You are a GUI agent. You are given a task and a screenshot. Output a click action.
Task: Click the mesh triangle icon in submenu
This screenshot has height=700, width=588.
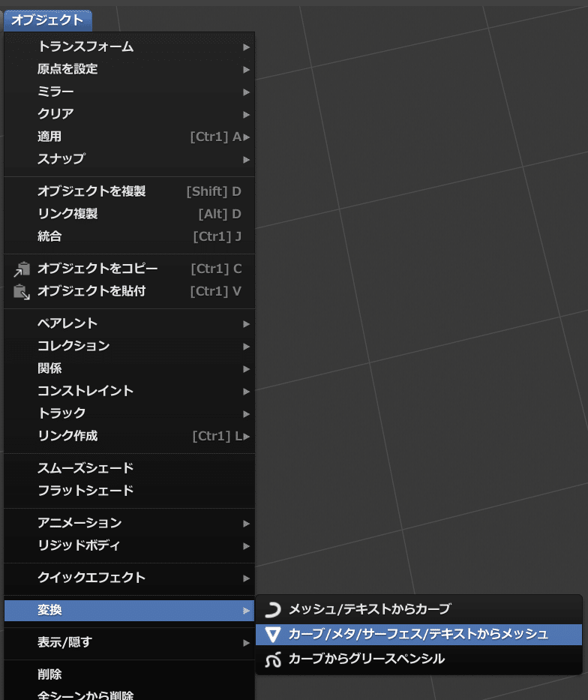(x=272, y=635)
